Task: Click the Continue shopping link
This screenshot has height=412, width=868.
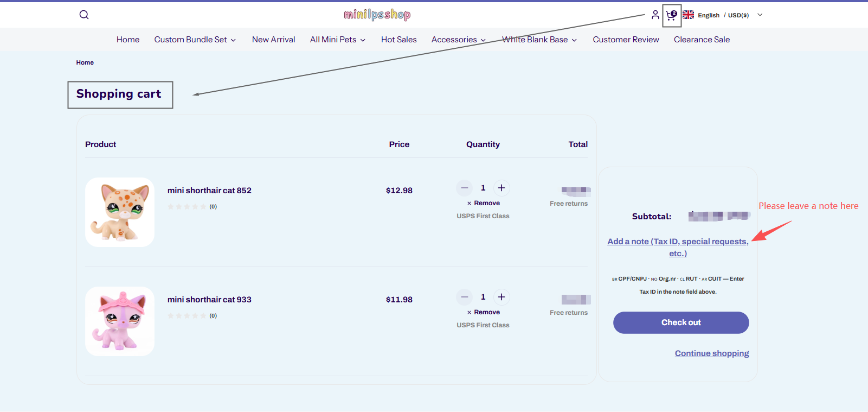Action: [712, 353]
